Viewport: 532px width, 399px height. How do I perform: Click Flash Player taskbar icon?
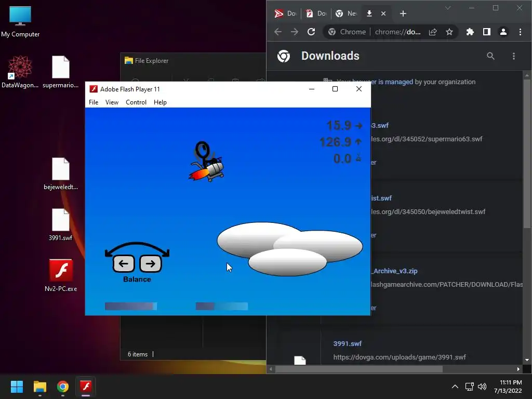(86, 387)
